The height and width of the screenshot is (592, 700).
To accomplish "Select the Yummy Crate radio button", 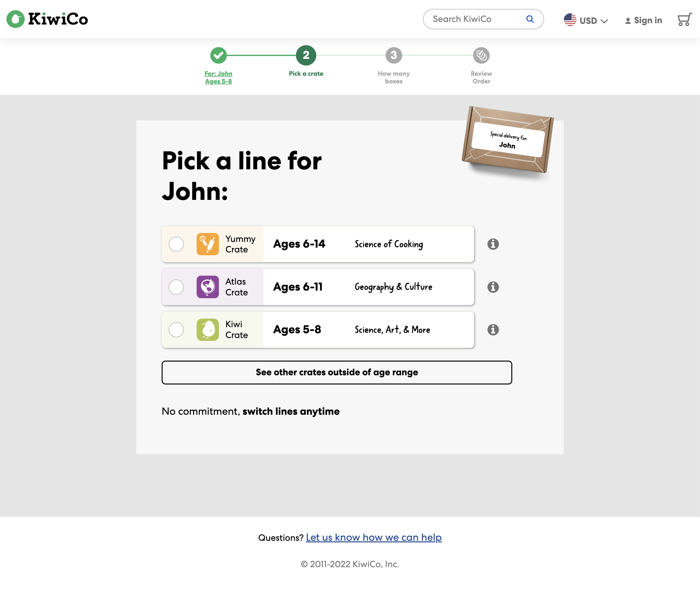I will pyautogui.click(x=176, y=244).
